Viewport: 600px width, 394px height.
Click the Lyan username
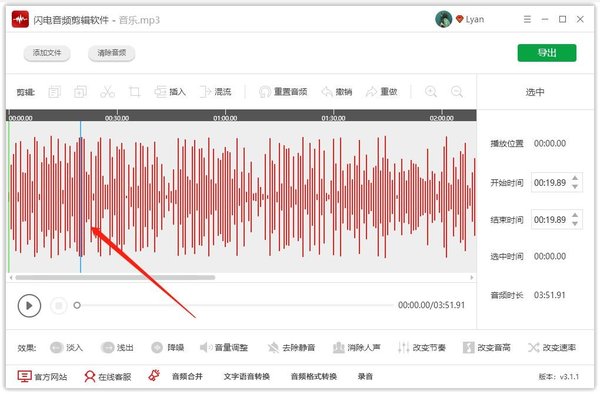click(x=475, y=19)
